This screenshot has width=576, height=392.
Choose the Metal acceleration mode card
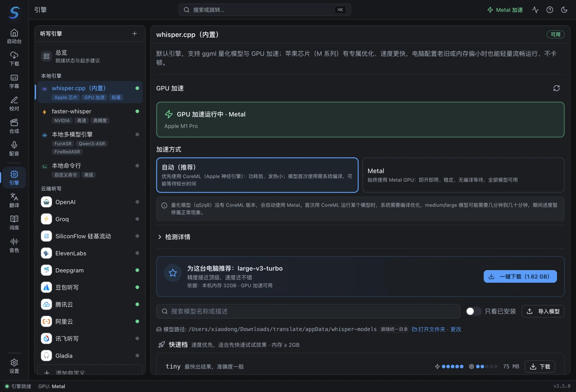tap(463, 175)
